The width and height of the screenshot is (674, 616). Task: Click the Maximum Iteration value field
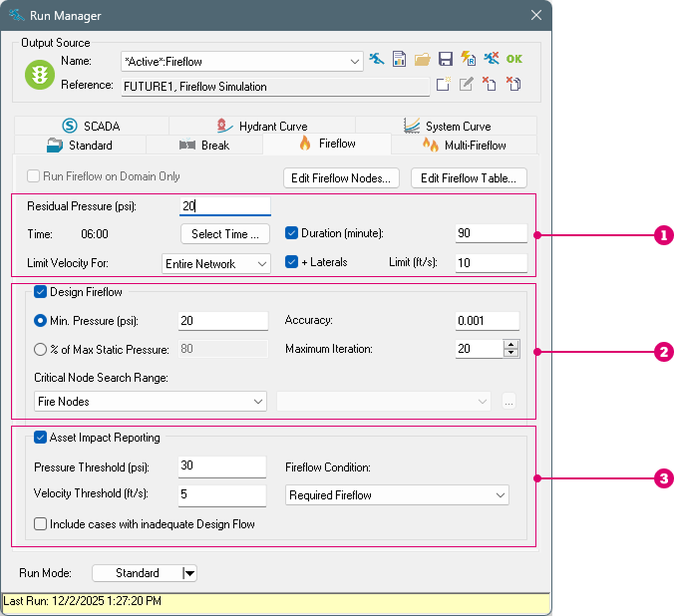point(480,349)
